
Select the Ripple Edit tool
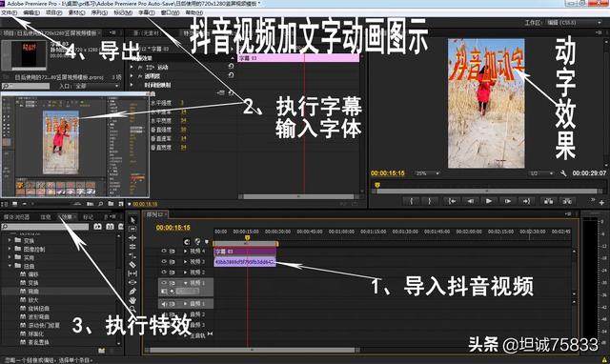click(132, 237)
